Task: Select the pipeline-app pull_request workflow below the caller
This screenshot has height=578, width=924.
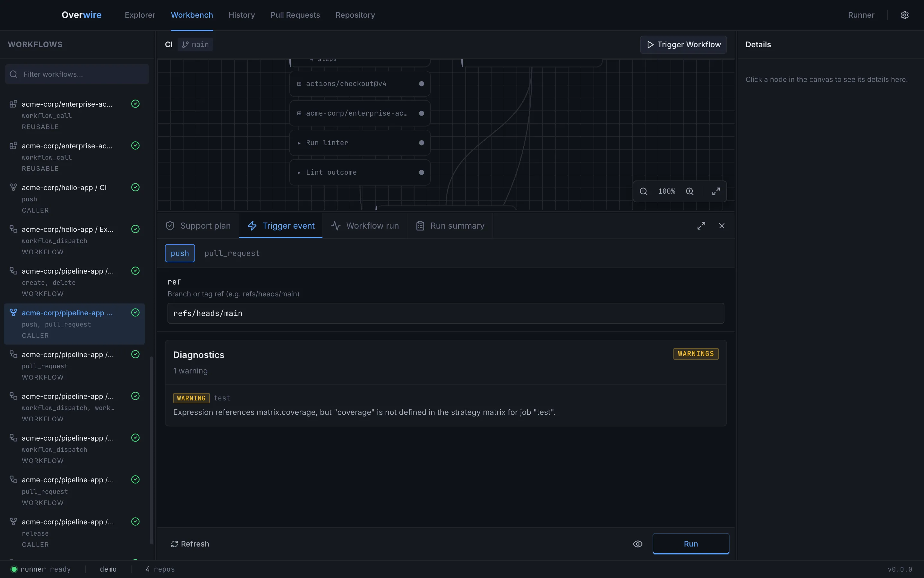Action: click(74, 365)
